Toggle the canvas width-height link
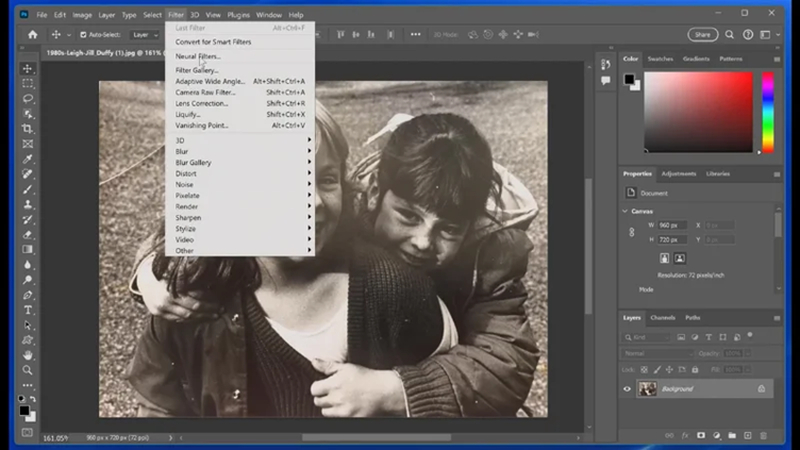800x450 pixels. click(x=632, y=232)
